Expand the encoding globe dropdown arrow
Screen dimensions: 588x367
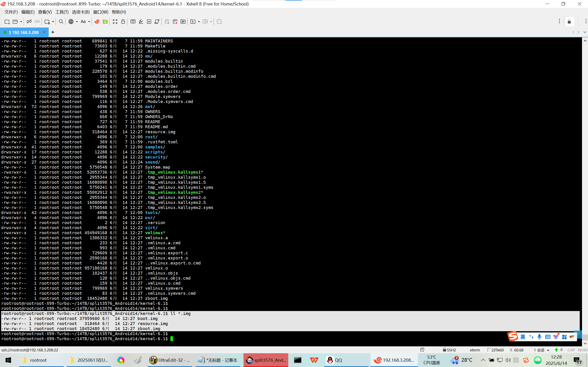(77, 22)
